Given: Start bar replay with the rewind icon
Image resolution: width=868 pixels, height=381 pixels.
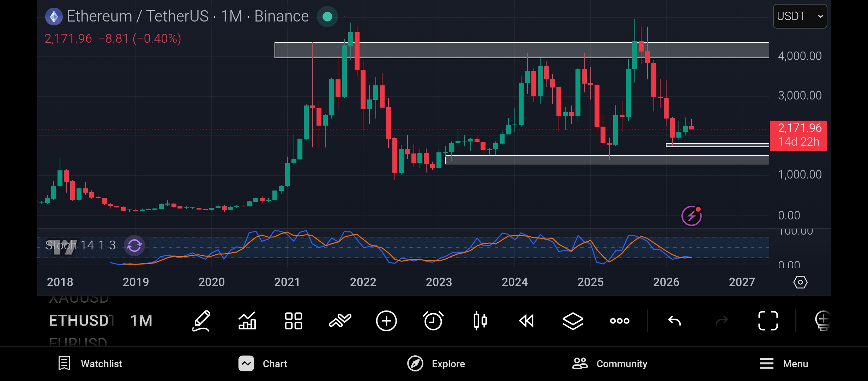Looking at the screenshot, I should click(x=526, y=321).
